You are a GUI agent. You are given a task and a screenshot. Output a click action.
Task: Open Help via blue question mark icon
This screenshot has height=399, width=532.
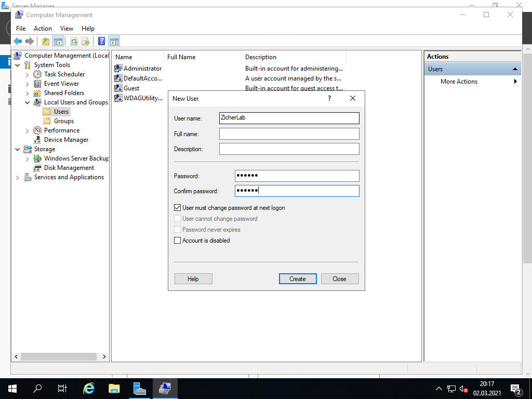coord(102,42)
